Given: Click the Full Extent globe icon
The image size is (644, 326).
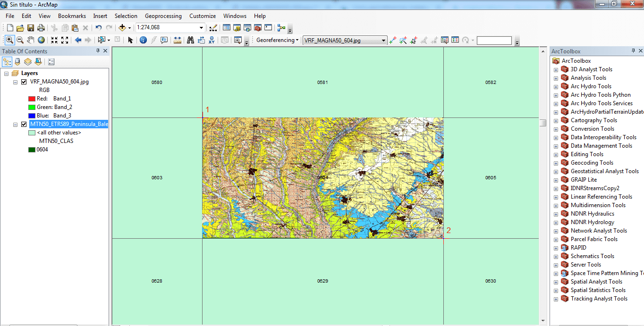Looking at the screenshot, I should [x=42, y=40].
